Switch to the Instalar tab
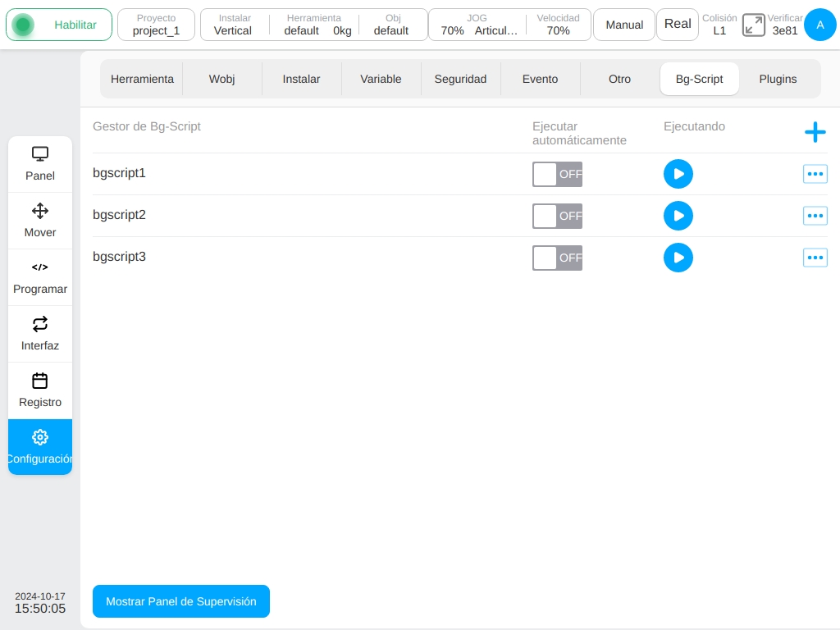Image resolution: width=840 pixels, height=630 pixels. coord(301,79)
